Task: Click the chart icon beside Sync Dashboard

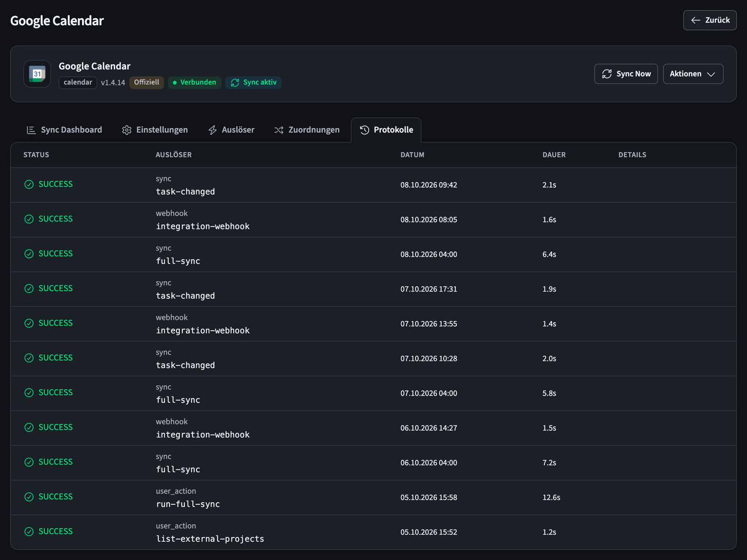Action: pyautogui.click(x=31, y=130)
